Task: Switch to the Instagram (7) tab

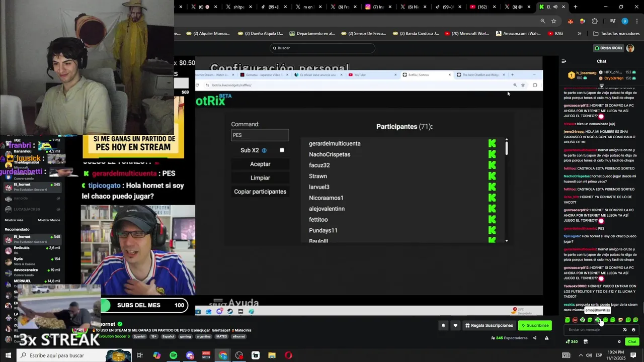Action: click(377, 7)
